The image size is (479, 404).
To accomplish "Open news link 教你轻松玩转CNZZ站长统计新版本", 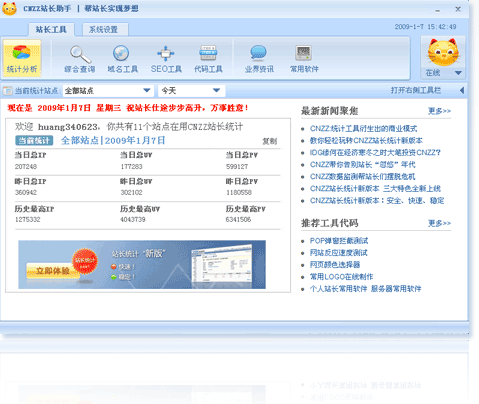I will [x=366, y=141].
